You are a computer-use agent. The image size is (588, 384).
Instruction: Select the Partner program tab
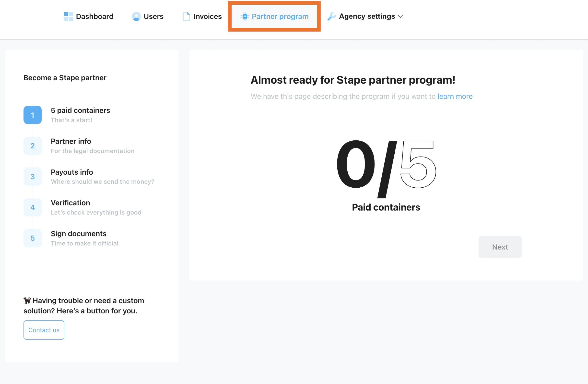[x=274, y=16]
